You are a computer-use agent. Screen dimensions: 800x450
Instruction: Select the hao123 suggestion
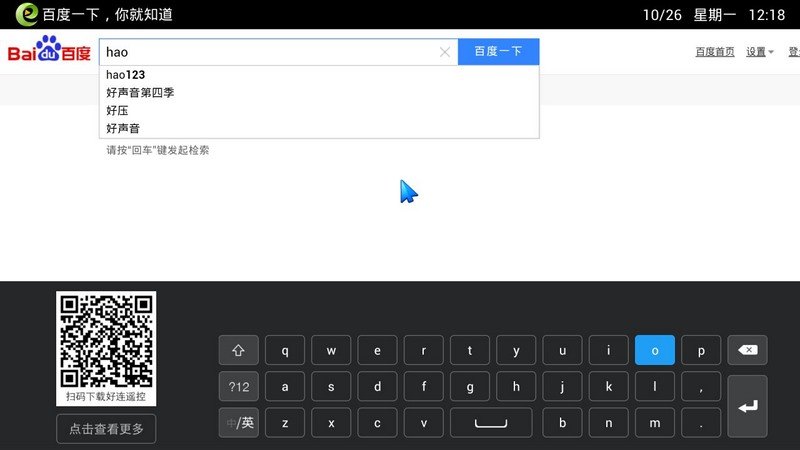tap(319, 75)
